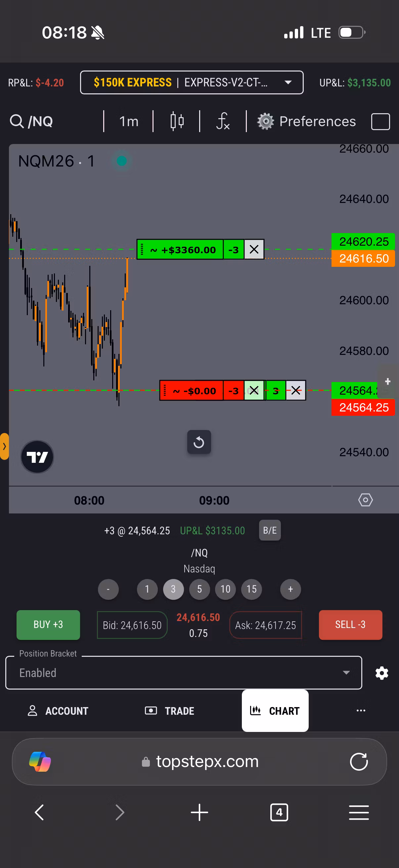Click the red 24564.25 price label

(363, 408)
